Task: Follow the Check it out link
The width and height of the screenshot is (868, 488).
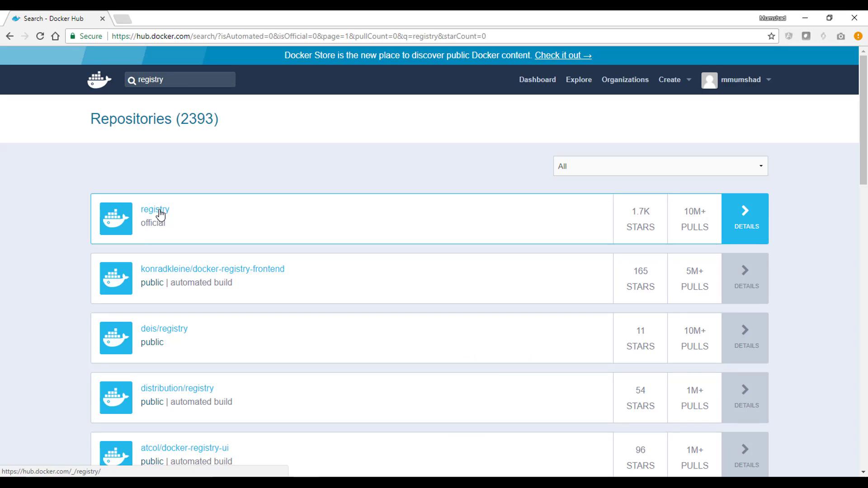Action: 563,55
